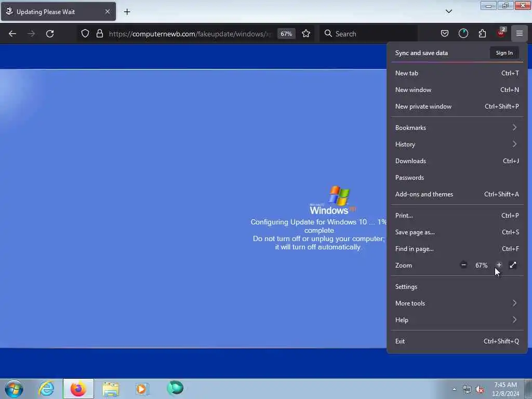Open Windows Explorer folder icon

click(x=111, y=389)
